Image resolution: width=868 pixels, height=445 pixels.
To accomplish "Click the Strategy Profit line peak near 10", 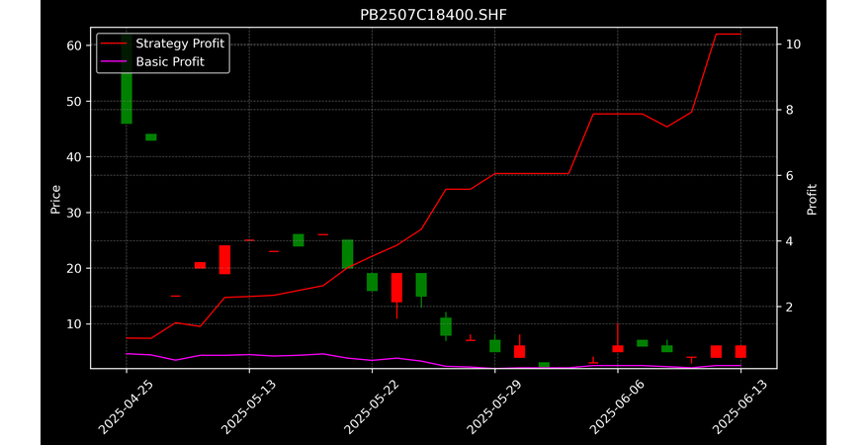I will [728, 35].
